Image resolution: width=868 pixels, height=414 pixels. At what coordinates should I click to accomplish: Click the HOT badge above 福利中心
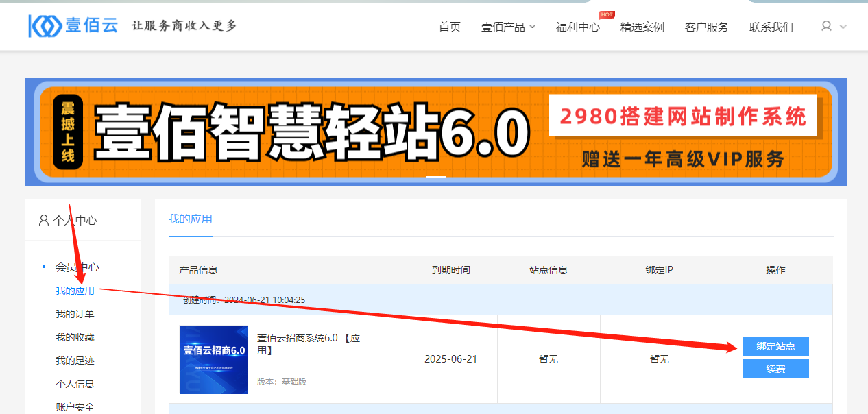pyautogui.click(x=607, y=14)
